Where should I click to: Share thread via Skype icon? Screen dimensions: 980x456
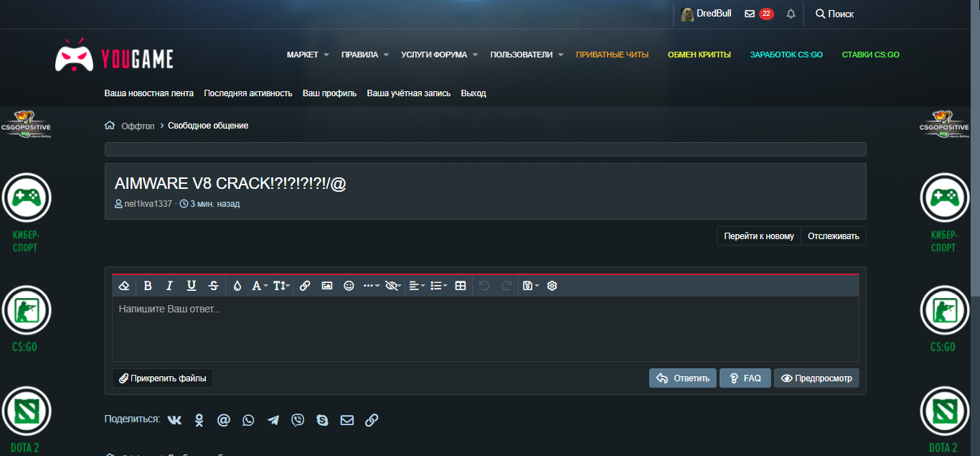point(322,420)
